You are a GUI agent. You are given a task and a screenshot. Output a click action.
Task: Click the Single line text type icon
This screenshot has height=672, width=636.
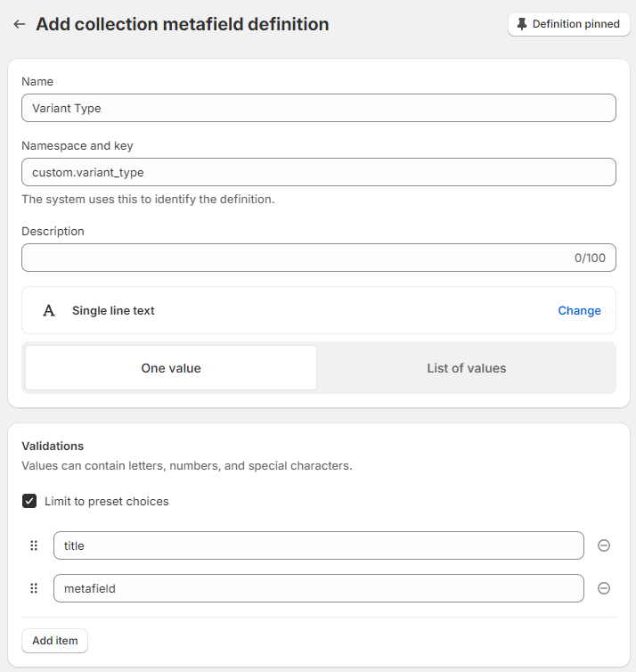click(x=49, y=310)
